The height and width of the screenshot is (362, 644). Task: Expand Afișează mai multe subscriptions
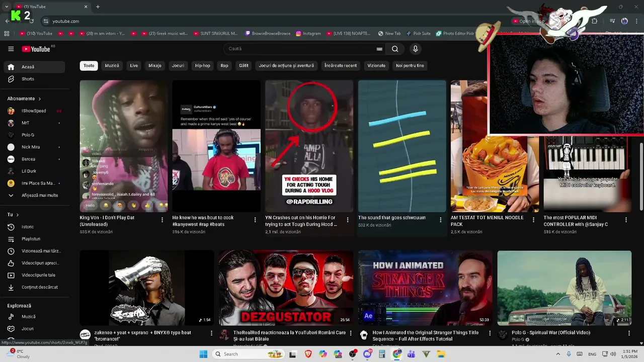[34, 195]
